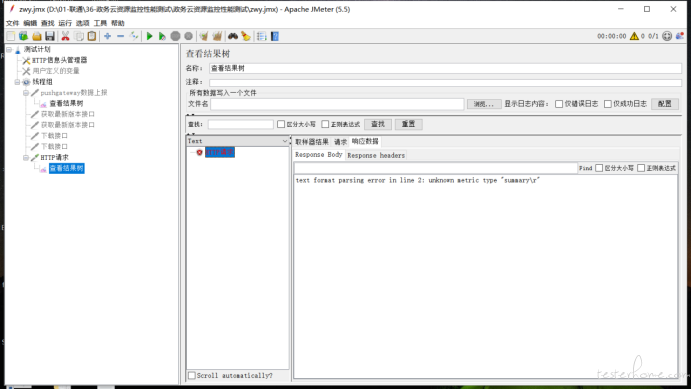Open the 工具 menu
This screenshot has height=389, width=692.
[x=100, y=23]
